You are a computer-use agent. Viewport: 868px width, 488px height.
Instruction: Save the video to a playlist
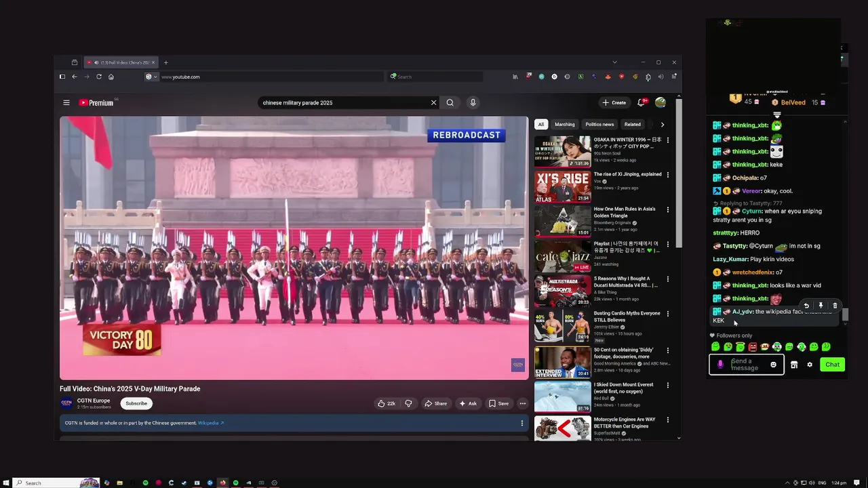498,403
